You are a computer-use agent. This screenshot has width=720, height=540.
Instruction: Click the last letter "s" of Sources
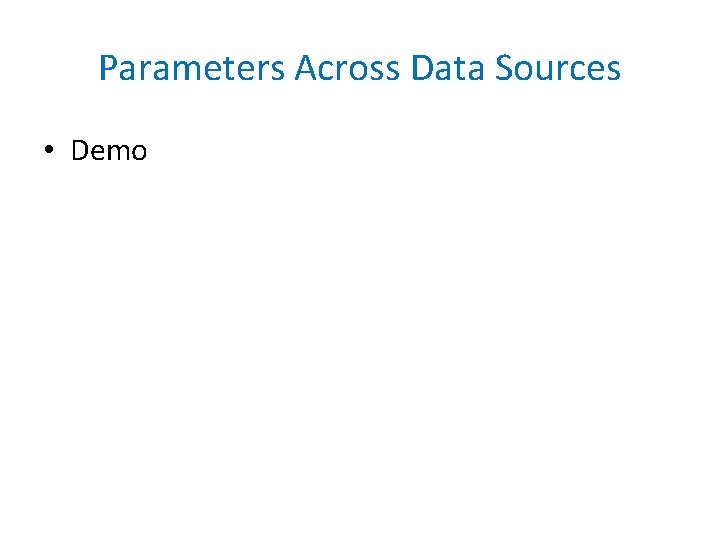click(613, 72)
